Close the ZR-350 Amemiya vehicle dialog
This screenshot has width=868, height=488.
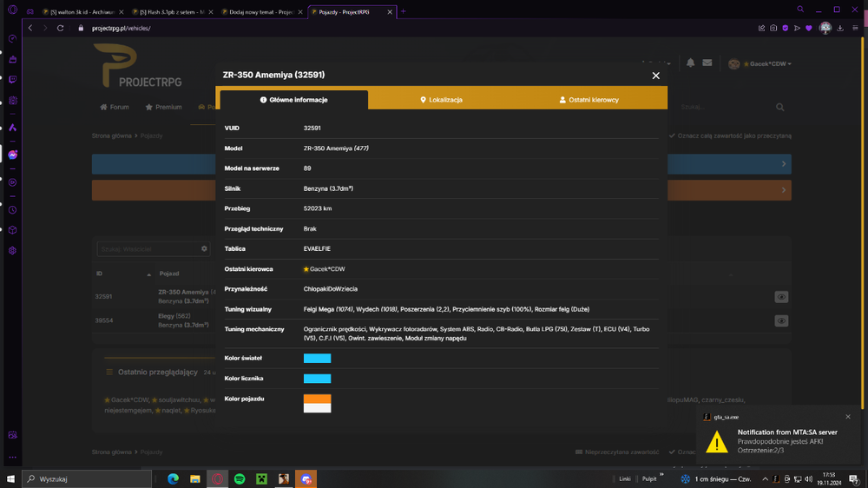[655, 76]
